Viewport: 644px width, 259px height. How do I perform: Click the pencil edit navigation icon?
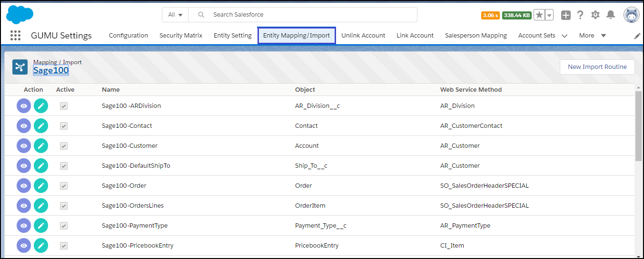(637, 36)
